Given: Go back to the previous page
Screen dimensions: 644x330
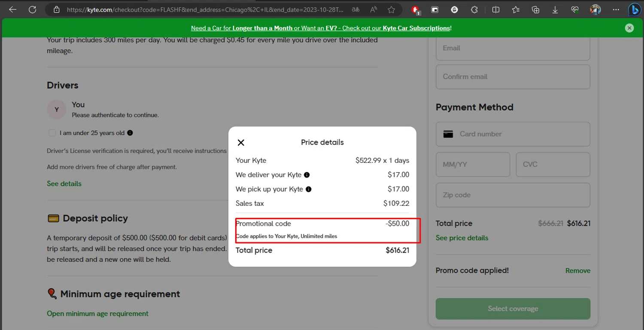Looking at the screenshot, I should tap(12, 9).
